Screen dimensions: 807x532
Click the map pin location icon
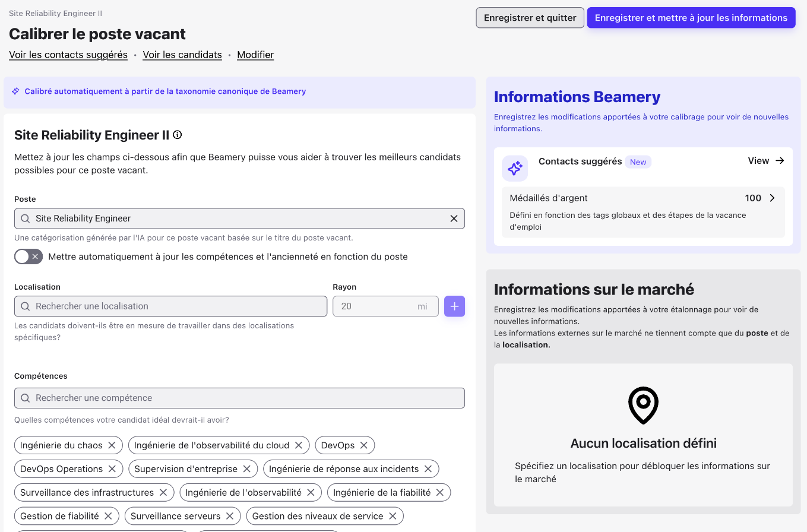[x=643, y=406]
